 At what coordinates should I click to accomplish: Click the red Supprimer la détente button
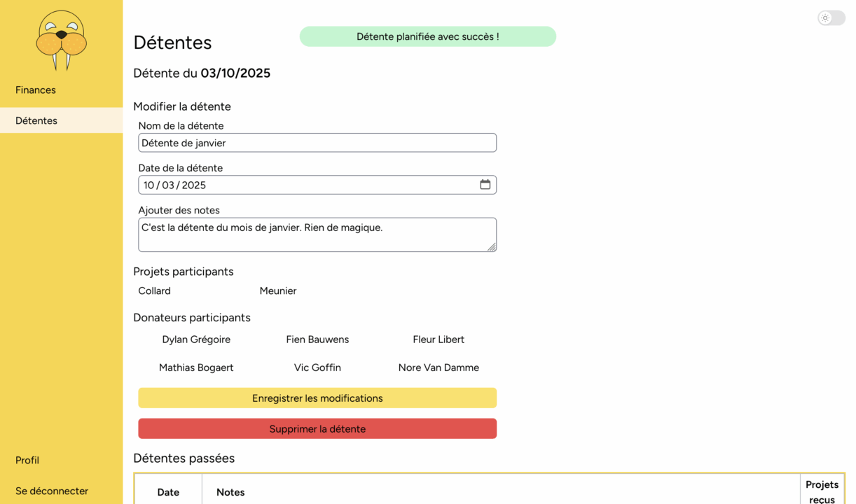point(317,428)
